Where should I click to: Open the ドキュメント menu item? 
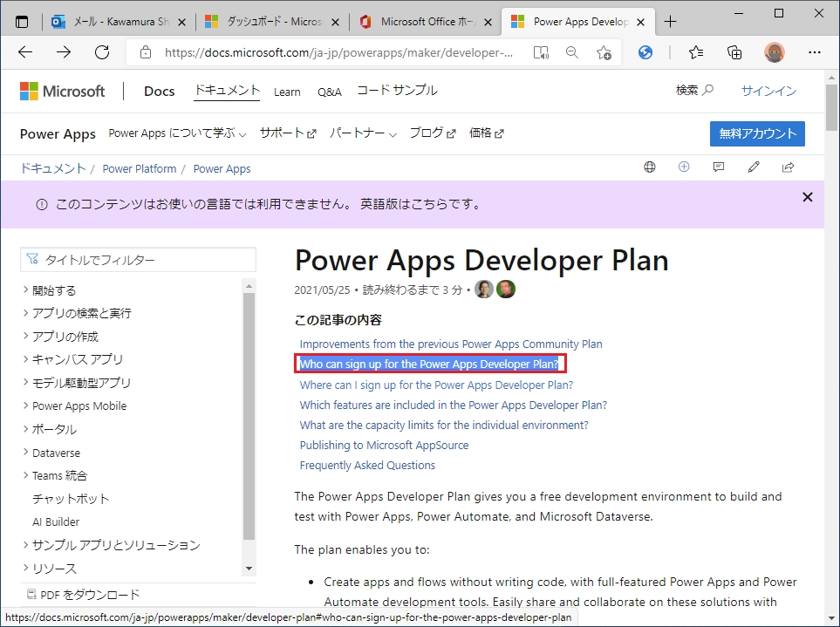tap(227, 91)
